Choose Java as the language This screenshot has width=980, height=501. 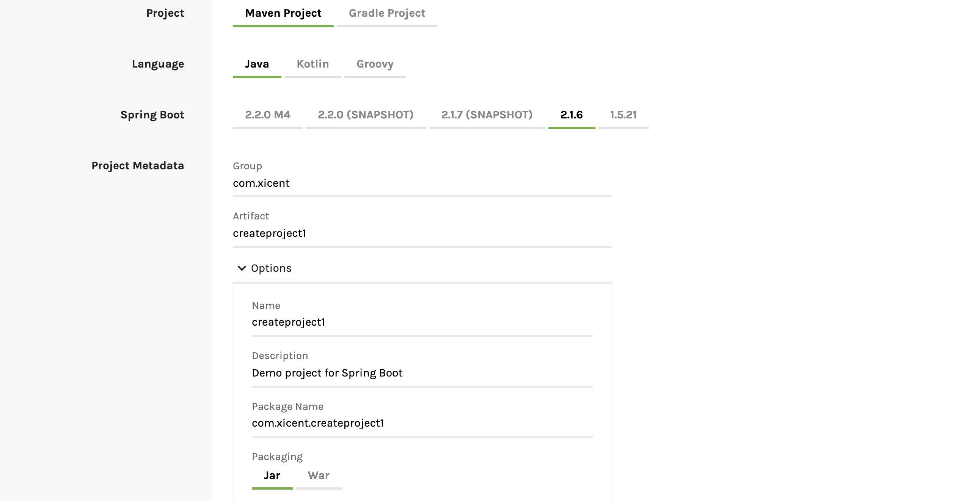(x=257, y=64)
